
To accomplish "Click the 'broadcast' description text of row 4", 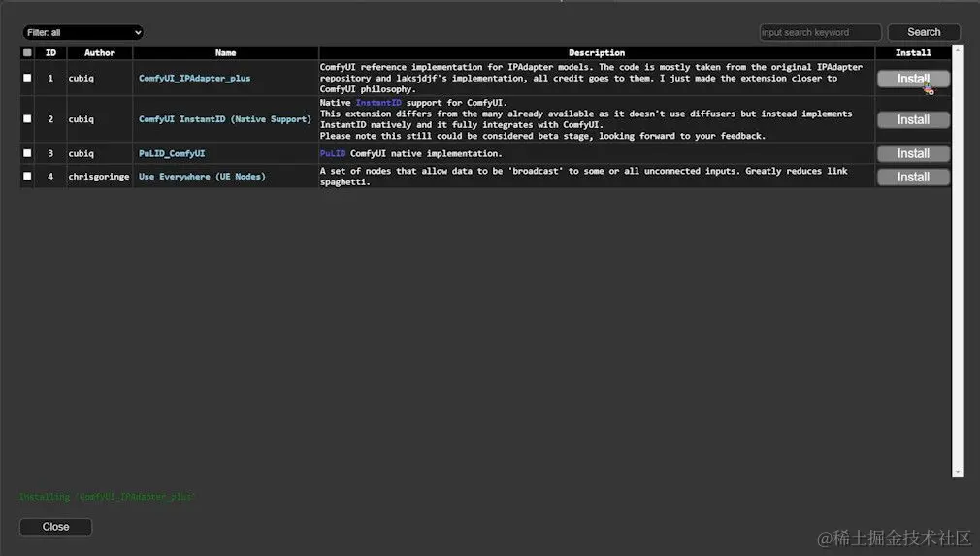I will click(x=538, y=171).
